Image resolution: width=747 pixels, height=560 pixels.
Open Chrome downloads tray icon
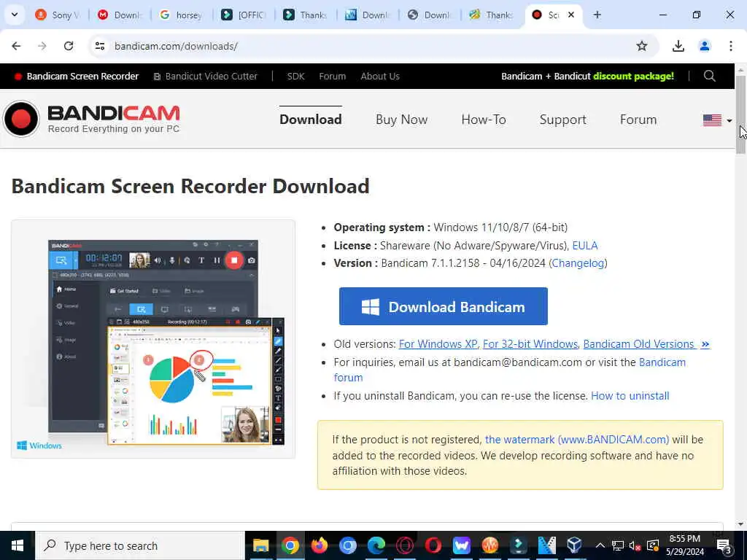[678, 46]
